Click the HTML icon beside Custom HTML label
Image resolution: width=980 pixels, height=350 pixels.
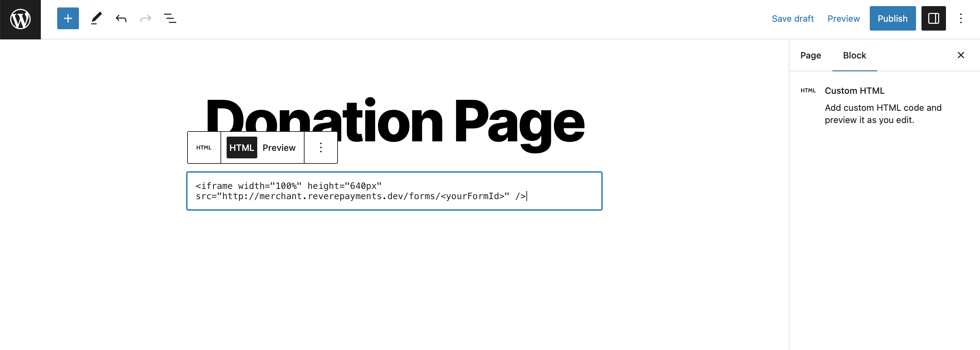pyautogui.click(x=808, y=90)
